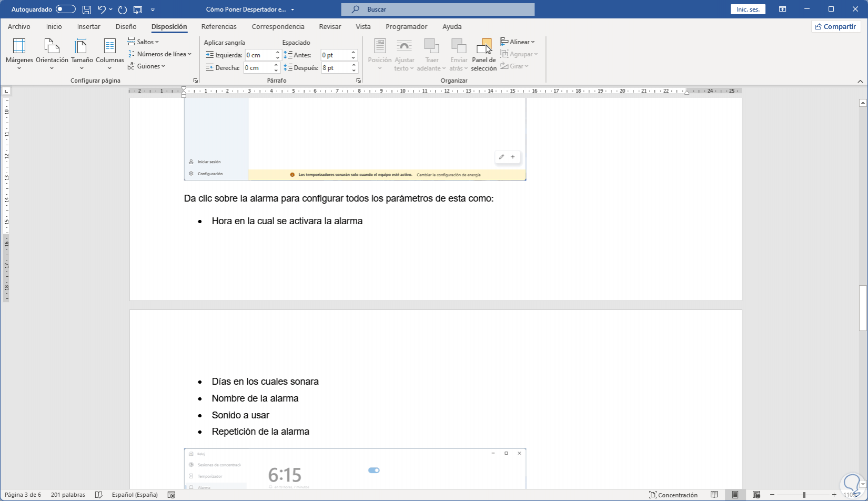Click the Inic. ses. sign-in button
Image resolution: width=868 pixels, height=501 pixels.
coord(748,9)
